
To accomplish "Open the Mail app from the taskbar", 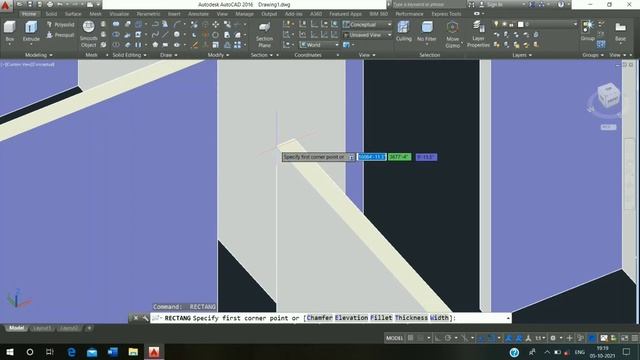I will (x=92, y=352).
